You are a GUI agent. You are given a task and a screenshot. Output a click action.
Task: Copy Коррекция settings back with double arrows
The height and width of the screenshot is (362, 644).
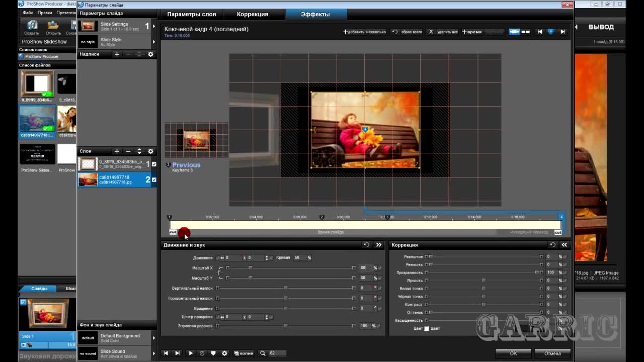pyautogui.click(x=564, y=245)
